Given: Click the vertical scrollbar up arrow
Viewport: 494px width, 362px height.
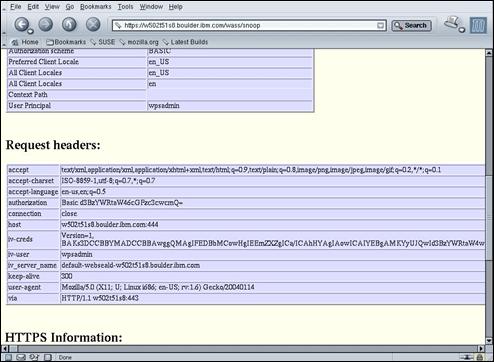Looking at the screenshot, I should [x=489, y=53].
